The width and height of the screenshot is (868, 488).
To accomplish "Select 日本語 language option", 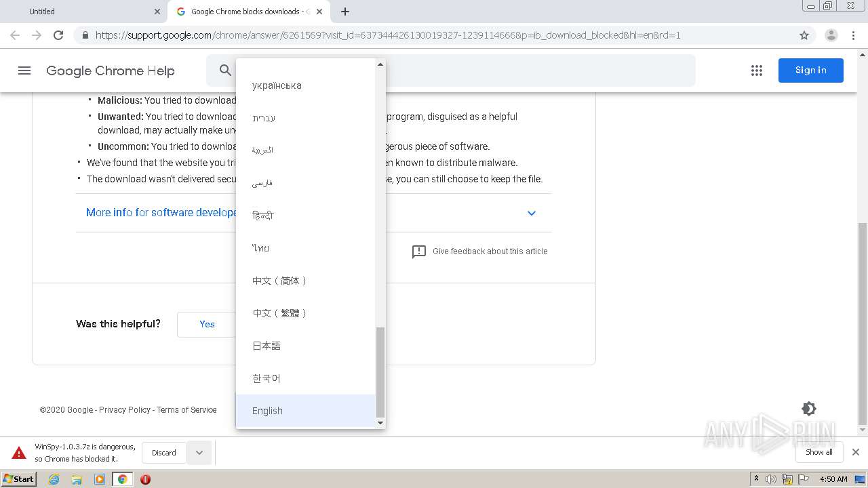I will (306, 346).
